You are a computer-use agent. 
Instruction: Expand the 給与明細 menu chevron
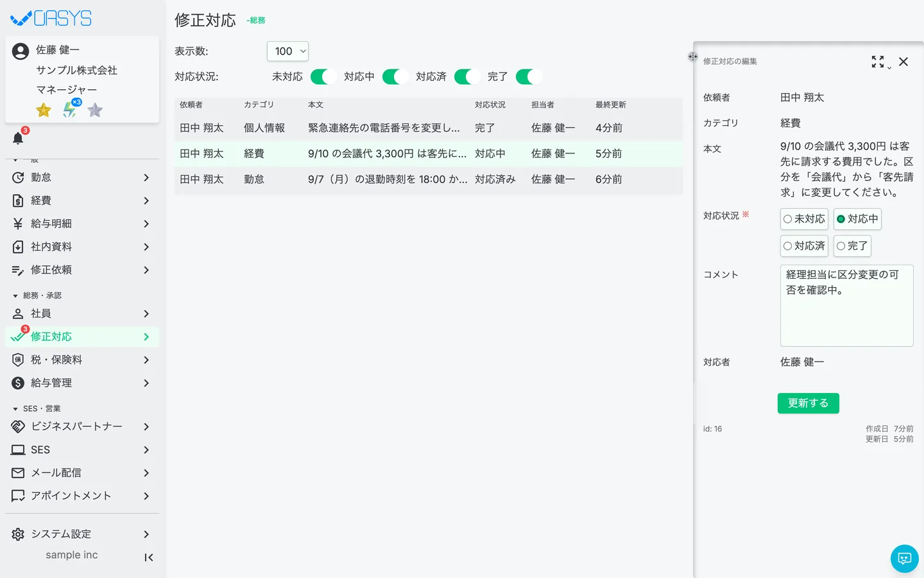(146, 223)
